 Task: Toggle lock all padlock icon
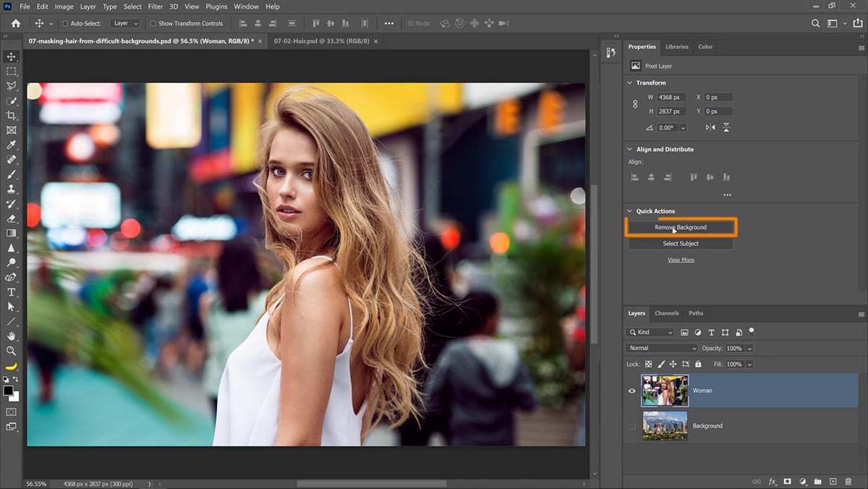pos(697,364)
